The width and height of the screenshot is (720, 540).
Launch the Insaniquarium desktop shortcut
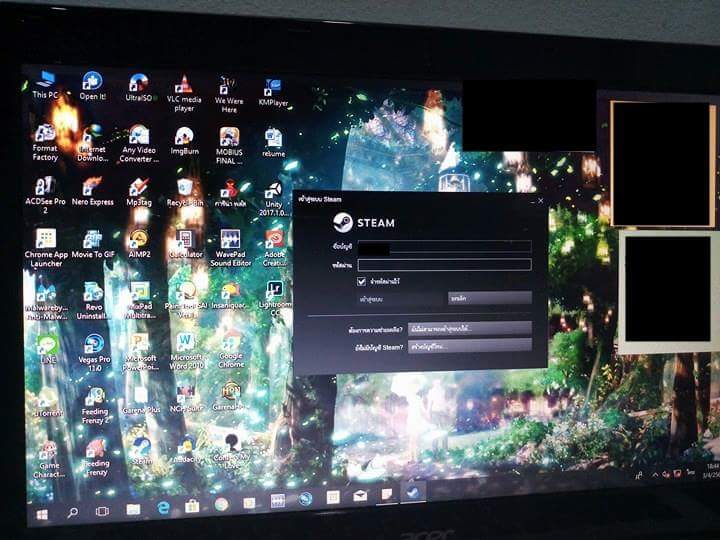(230, 297)
